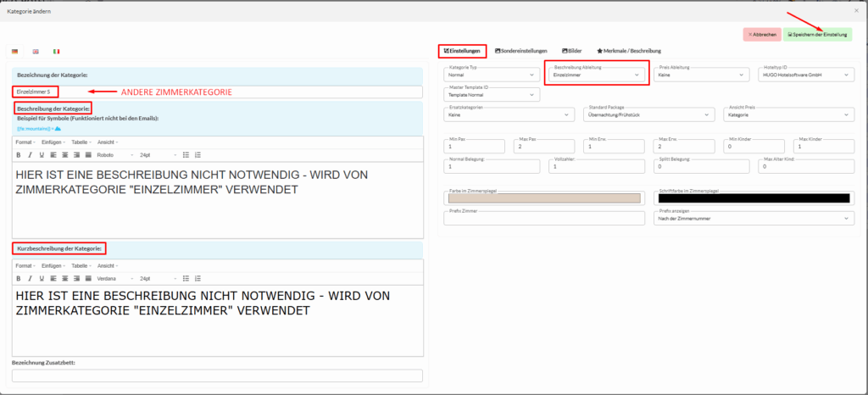Insert numbered list in Kurzbeschreibung editor

click(x=198, y=277)
